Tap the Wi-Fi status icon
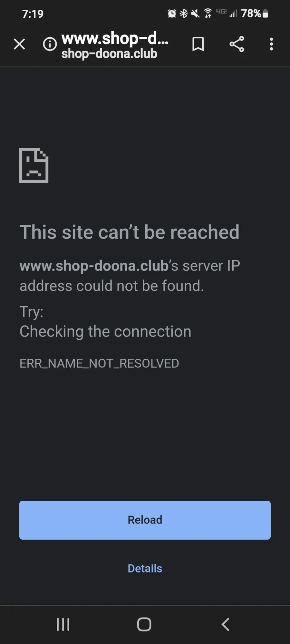 click(208, 14)
